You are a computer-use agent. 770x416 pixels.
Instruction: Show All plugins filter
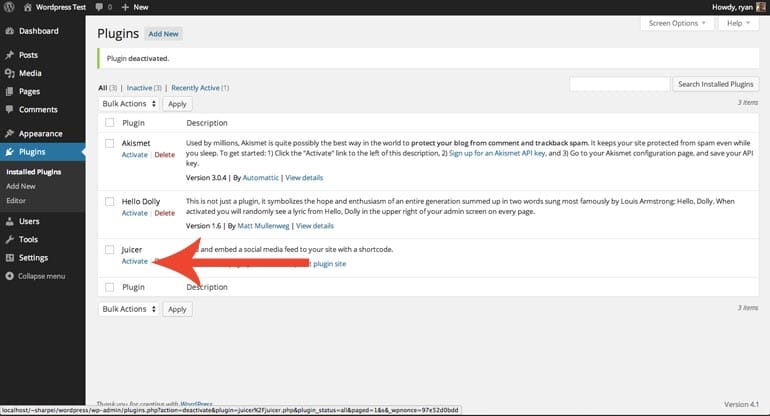click(103, 88)
